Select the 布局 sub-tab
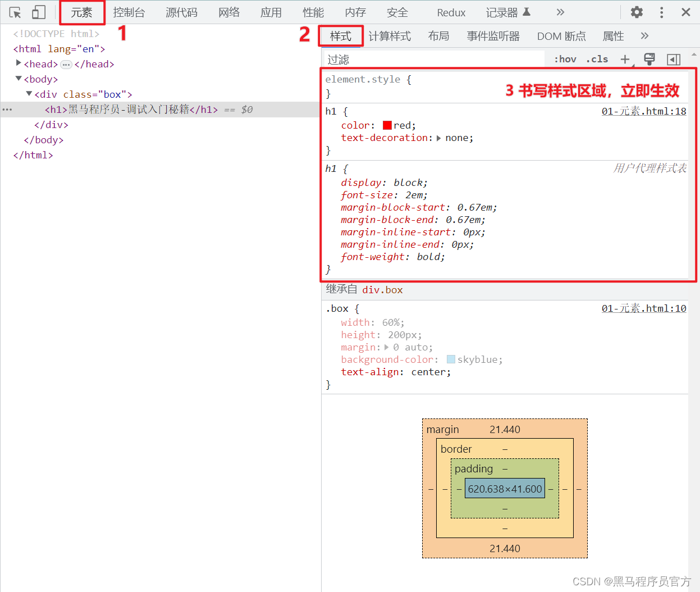Image resolution: width=700 pixels, height=592 pixels. pyautogui.click(x=438, y=36)
